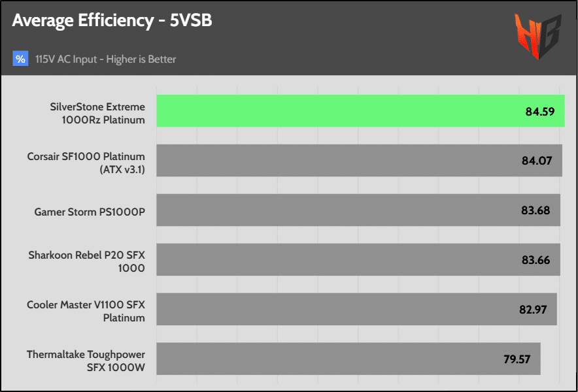This screenshot has width=578, height=392.
Task: Click the Sharkoon Rebel P20 SFX label
Action: click(x=86, y=261)
